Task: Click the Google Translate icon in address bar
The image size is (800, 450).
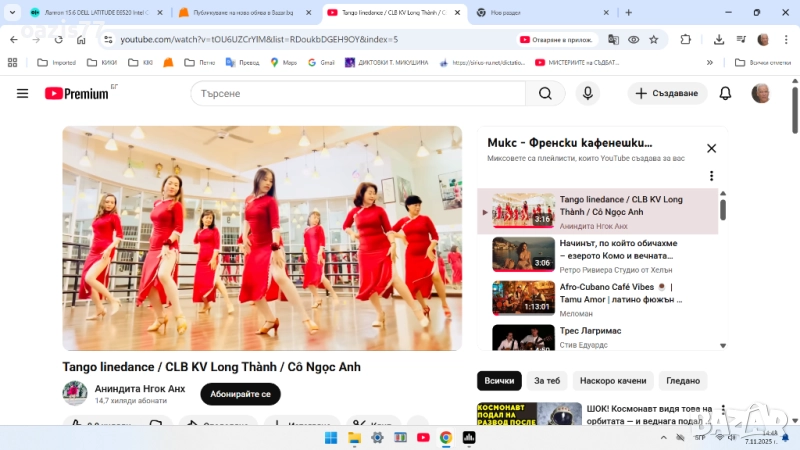Action: coord(613,39)
